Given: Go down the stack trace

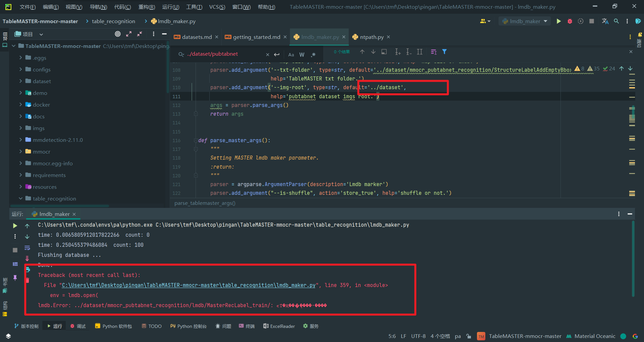Looking at the screenshot, I should point(27,237).
